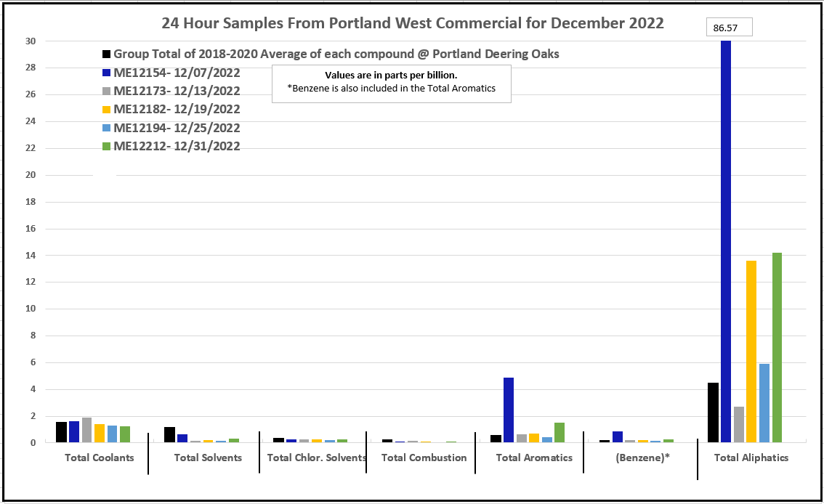Screen dimensions: 824x504
Task: Select the 'Values are in parts per billion' text box
Action: point(391,84)
